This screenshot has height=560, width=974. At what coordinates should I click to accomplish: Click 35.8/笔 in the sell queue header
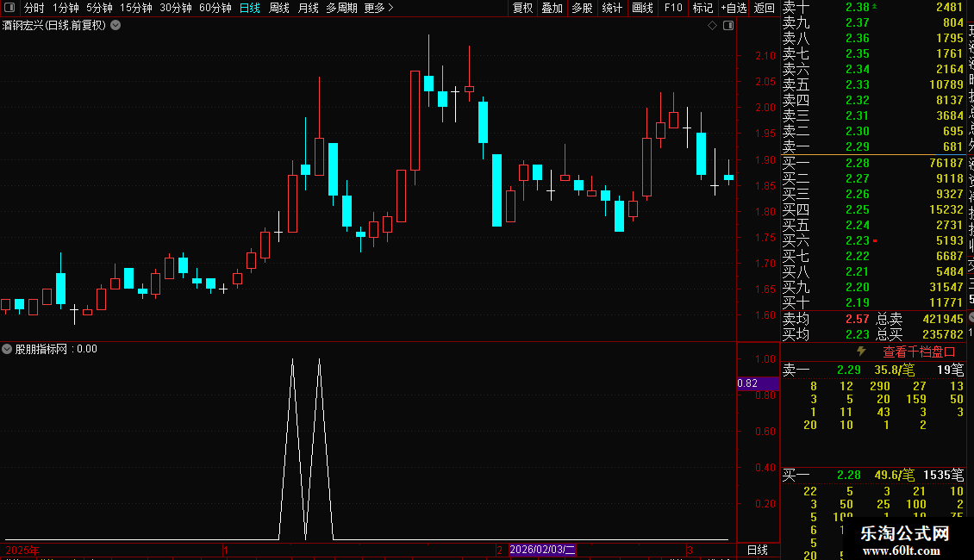point(895,370)
